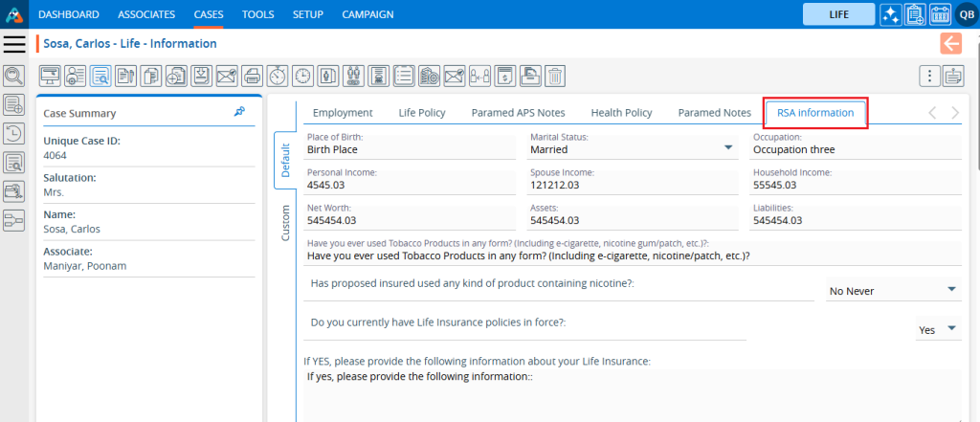Open the calendar icon in header
Screen dimensions: 980x422
(940, 14)
